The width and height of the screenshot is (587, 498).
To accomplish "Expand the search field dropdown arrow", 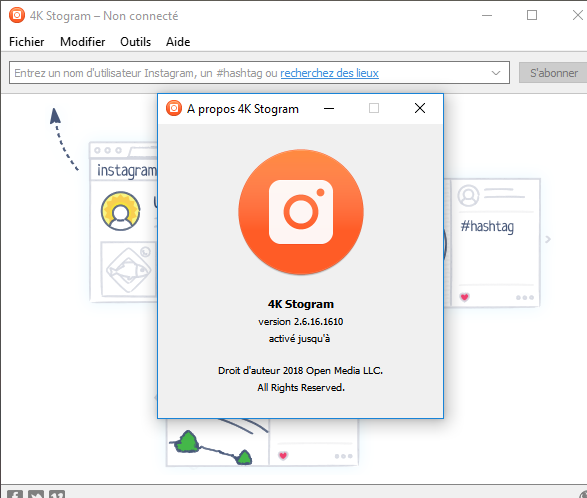I will pyautogui.click(x=496, y=73).
